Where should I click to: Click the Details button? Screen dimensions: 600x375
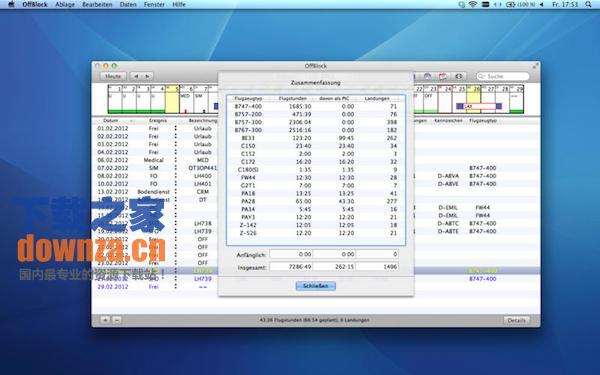(x=516, y=320)
